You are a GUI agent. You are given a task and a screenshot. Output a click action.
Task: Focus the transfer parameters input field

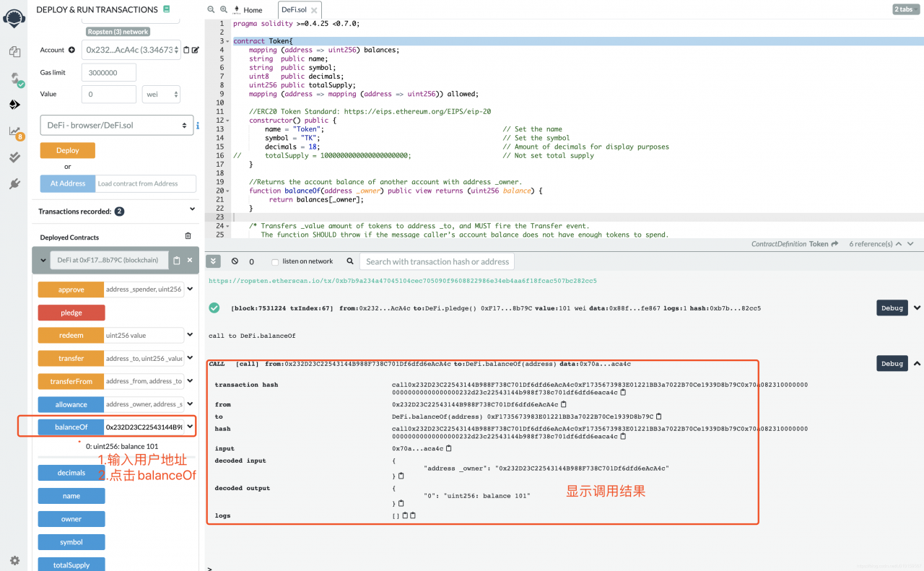tap(144, 358)
